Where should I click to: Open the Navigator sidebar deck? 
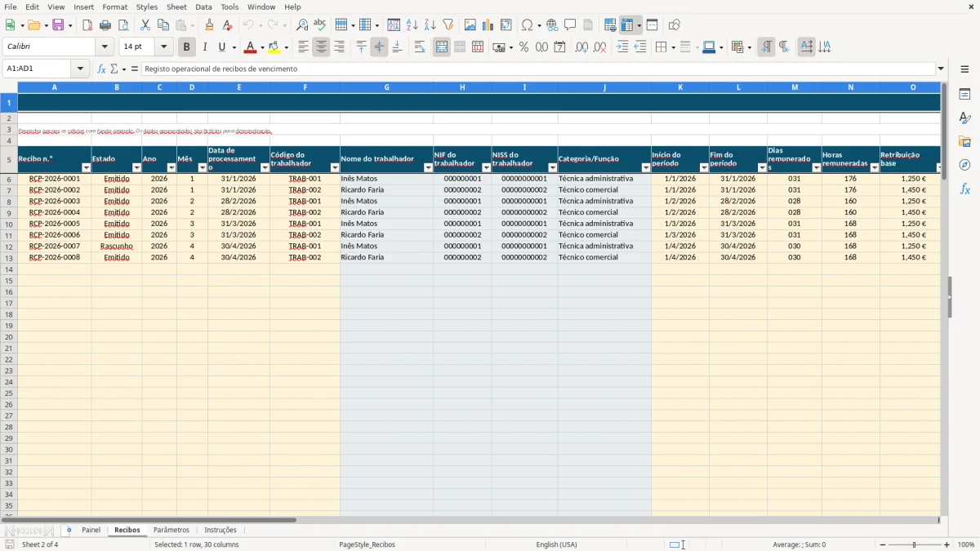[964, 165]
